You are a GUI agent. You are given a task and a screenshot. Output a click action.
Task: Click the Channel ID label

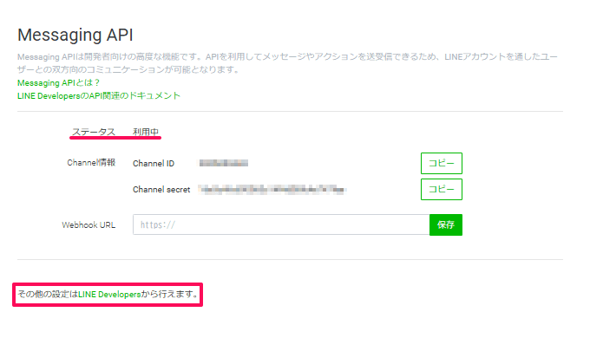154,164
